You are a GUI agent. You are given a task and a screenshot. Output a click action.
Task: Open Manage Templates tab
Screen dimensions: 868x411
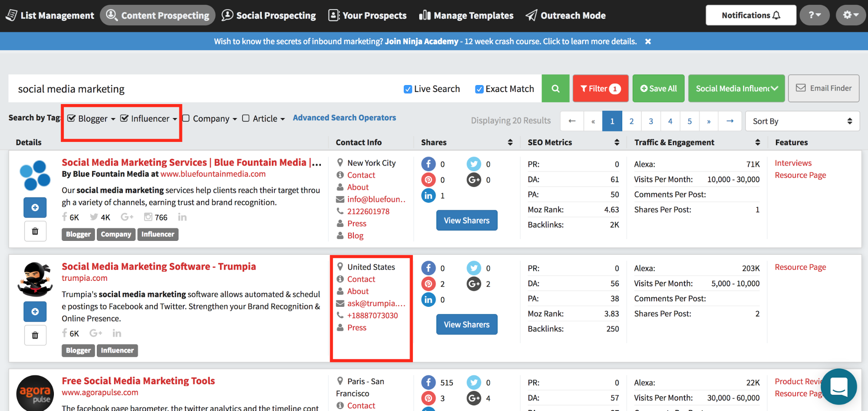(466, 16)
